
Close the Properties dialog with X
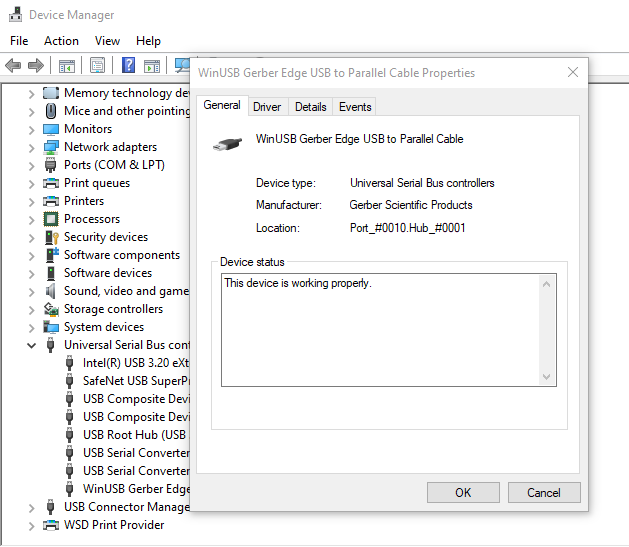(573, 73)
